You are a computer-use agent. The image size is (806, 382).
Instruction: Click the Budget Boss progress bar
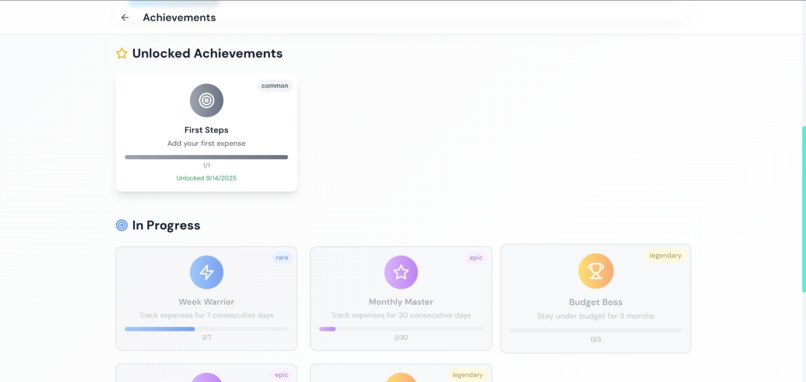tap(596, 331)
